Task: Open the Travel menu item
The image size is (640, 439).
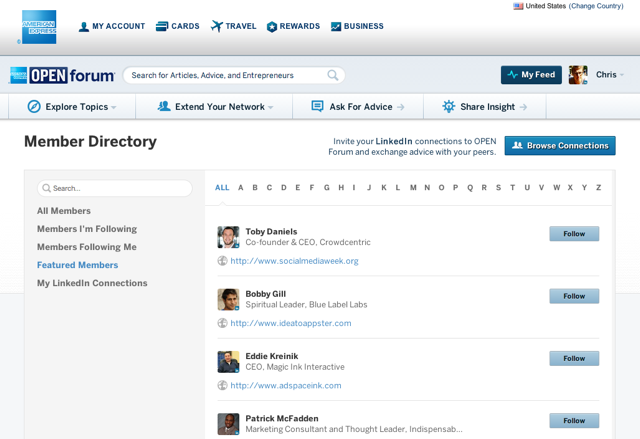Action: click(x=233, y=26)
